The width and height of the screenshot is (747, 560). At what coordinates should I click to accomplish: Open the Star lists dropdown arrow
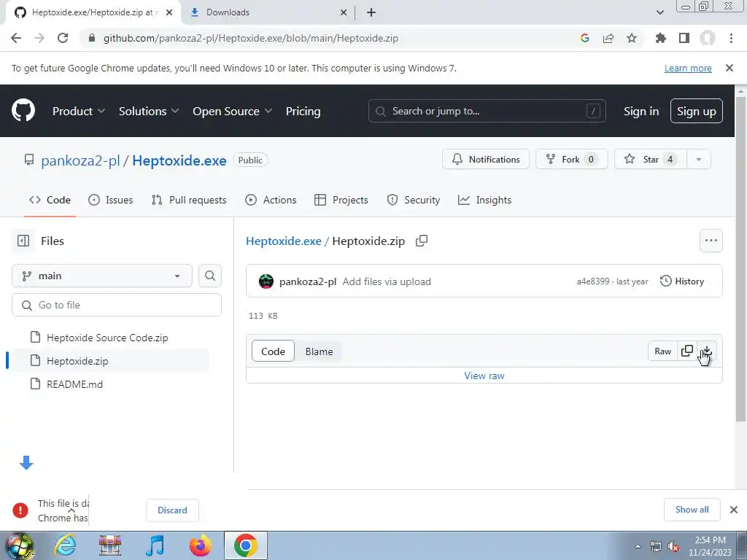click(x=699, y=160)
